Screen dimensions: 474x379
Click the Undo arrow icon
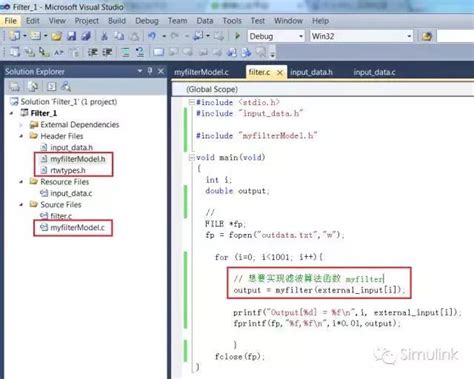(152, 36)
